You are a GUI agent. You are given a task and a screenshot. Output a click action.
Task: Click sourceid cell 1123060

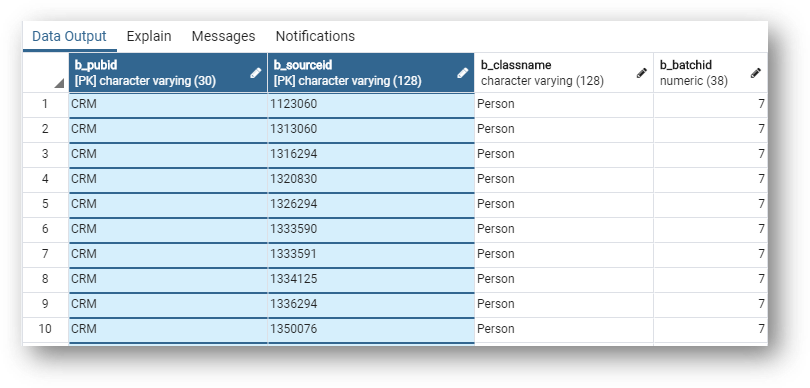[x=371, y=104]
